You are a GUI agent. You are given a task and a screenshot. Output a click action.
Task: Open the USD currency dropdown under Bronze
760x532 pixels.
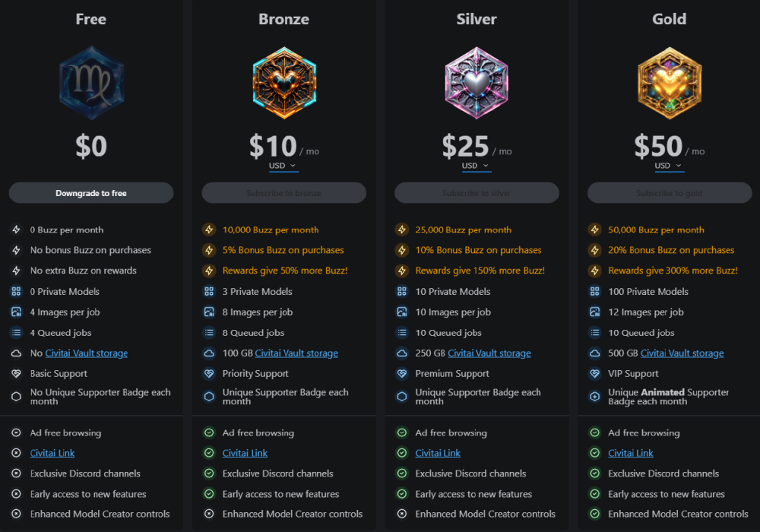tap(283, 166)
